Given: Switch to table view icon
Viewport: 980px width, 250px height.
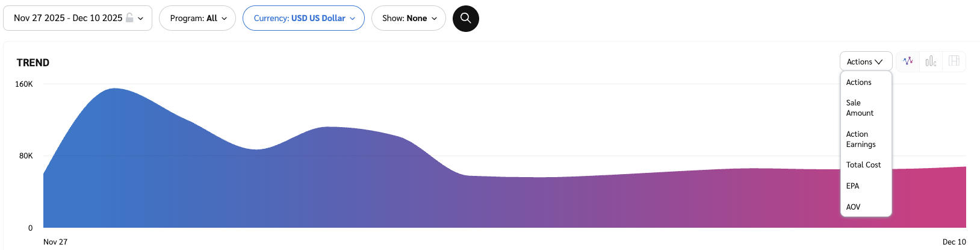Looking at the screenshot, I should (954, 61).
